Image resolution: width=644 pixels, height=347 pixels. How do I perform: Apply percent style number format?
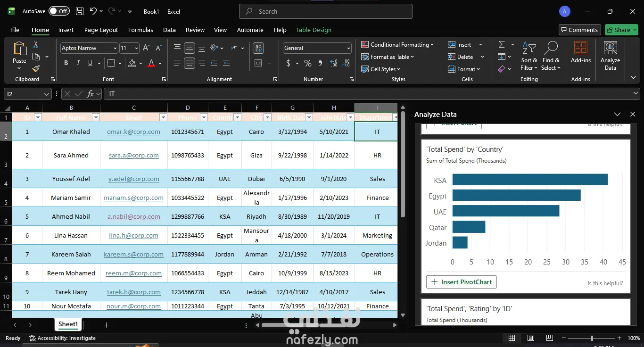[x=308, y=63]
